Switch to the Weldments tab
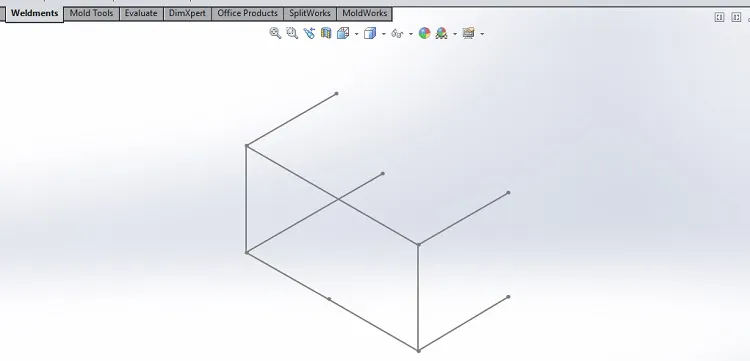750x361 pixels. pyautogui.click(x=34, y=13)
